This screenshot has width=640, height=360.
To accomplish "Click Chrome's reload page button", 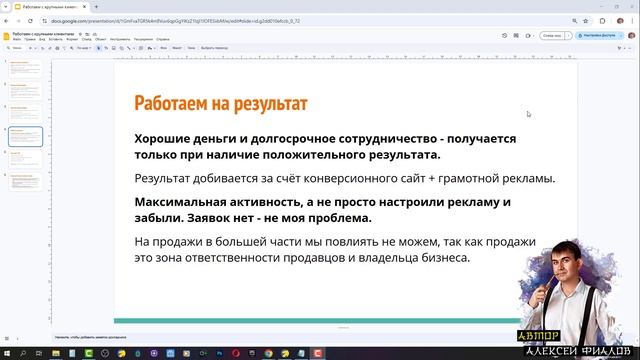I will coord(30,21).
